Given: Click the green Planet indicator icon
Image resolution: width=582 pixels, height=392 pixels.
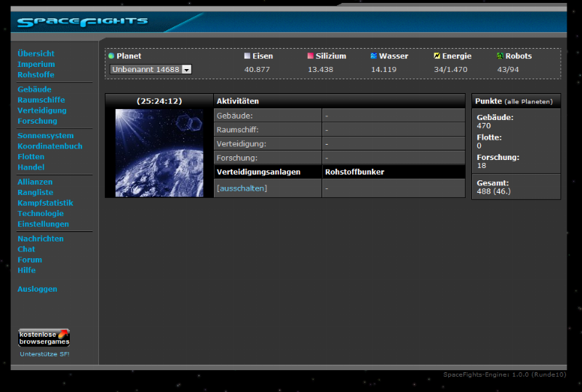Looking at the screenshot, I should tap(111, 56).
